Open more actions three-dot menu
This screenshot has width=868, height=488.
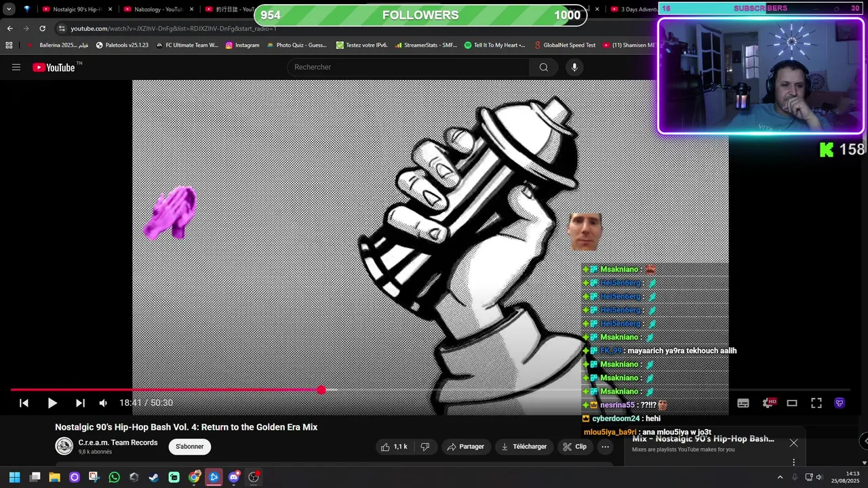(605, 447)
